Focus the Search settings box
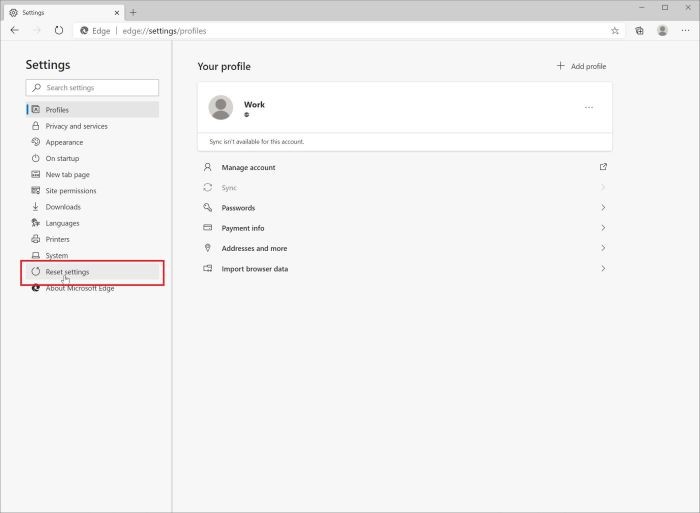Screen dimensions: 700x513 point(92,88)
